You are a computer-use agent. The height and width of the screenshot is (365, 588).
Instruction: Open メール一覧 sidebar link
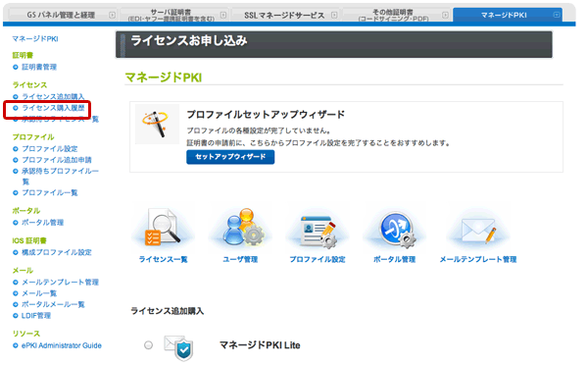[x=39, y=293]
